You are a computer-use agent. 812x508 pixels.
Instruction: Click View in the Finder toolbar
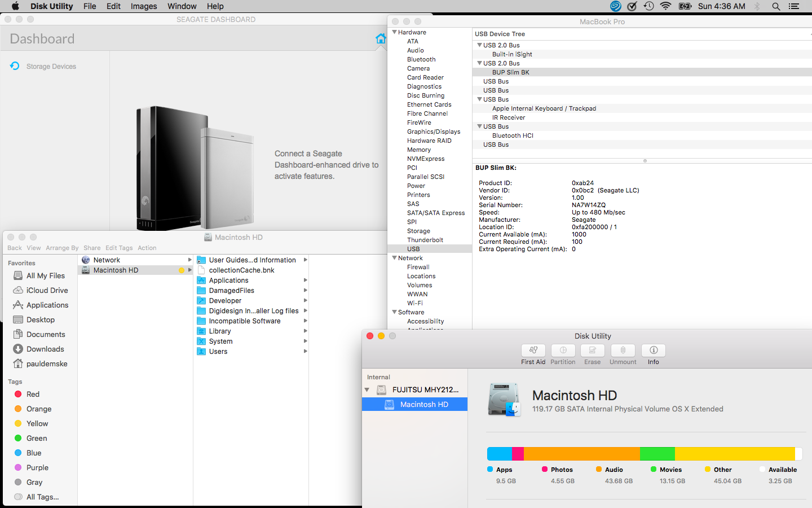pos(34,248)
